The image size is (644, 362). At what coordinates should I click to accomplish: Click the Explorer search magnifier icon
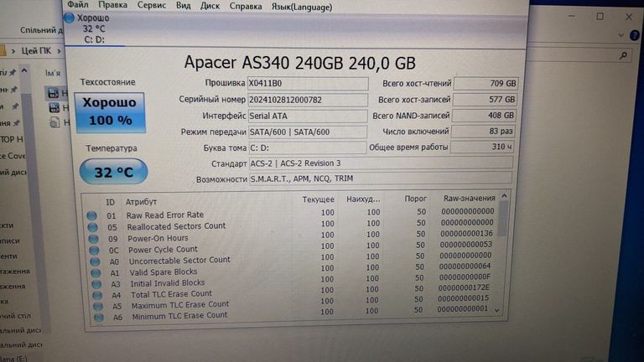coord(624,55)
